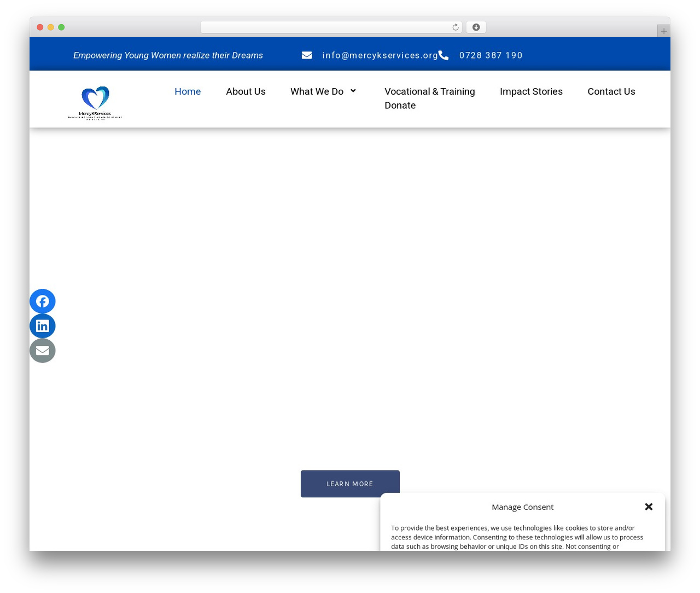Open the What We Do menu

[x=317, y=91]
